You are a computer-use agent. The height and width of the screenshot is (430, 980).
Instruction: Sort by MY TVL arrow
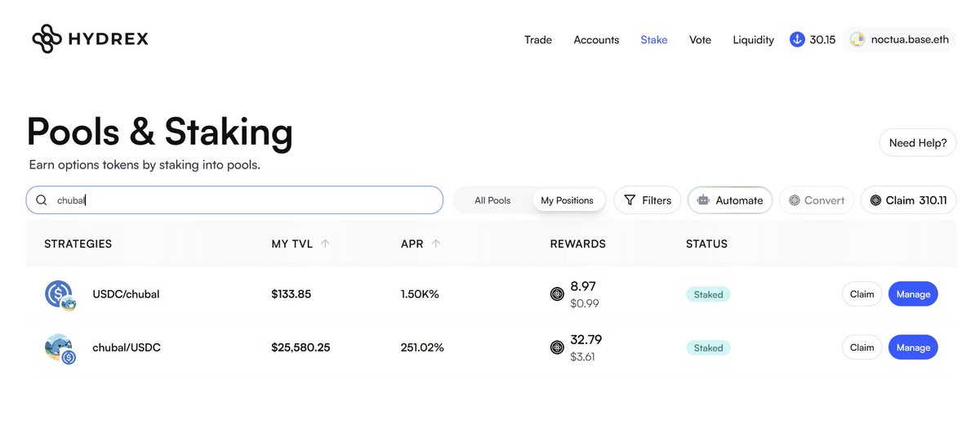coord(326,244)
